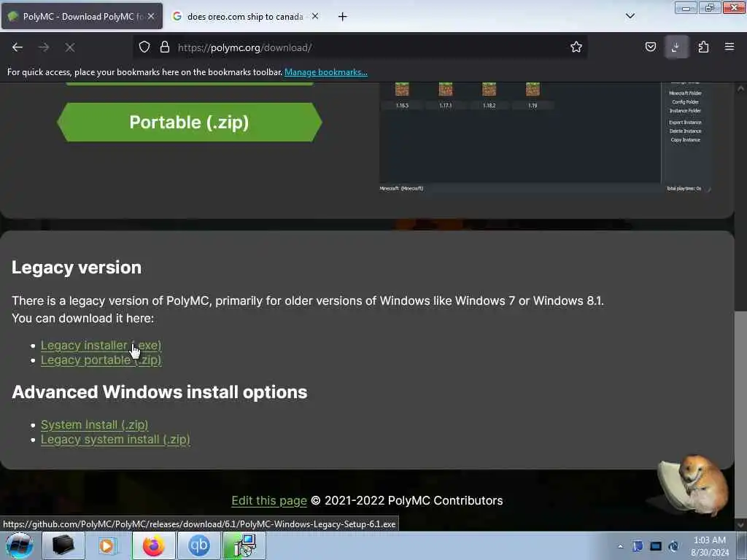This screenshot has width=747, height=560.
Task: Open the installer setup taskbar icon
Action: 244,545
